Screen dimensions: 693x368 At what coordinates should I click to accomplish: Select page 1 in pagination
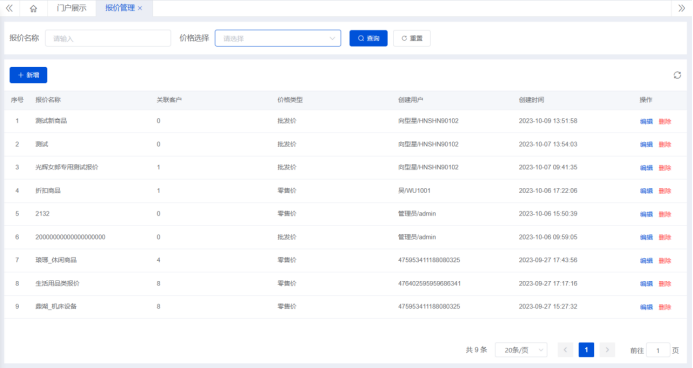586,350
